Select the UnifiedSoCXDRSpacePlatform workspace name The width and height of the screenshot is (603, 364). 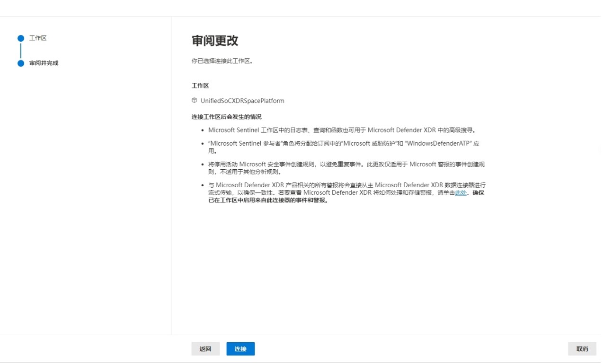242,101
